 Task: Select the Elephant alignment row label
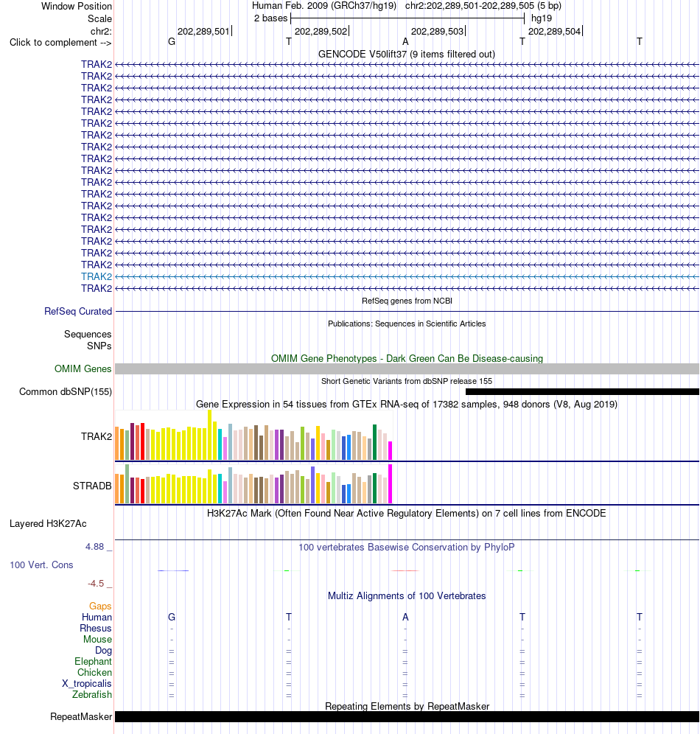93,662
